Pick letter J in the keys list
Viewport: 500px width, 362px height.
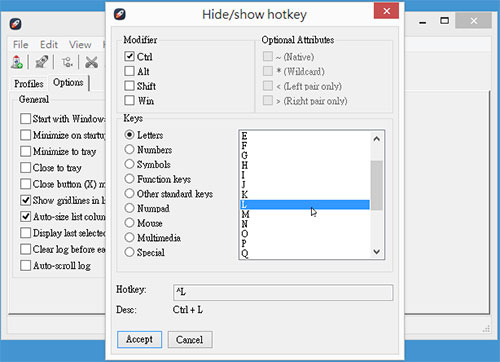(305, 185)
